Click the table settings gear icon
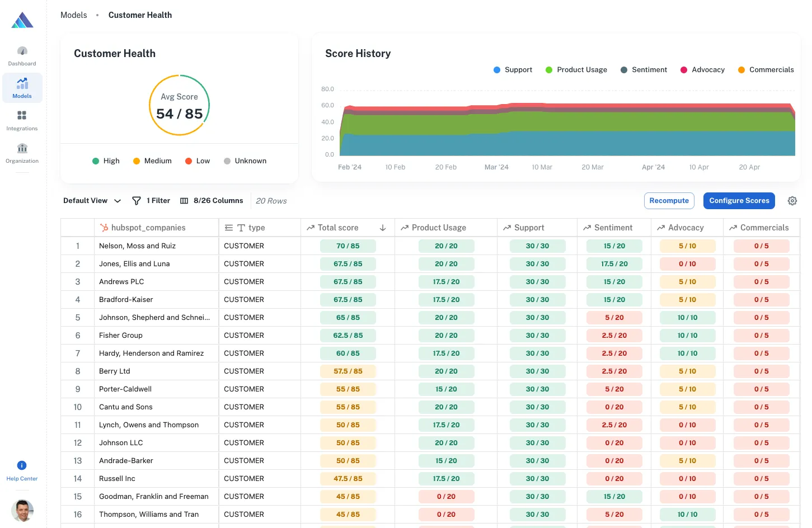Viewport: 812px width, 528px height. pos(792,201)
